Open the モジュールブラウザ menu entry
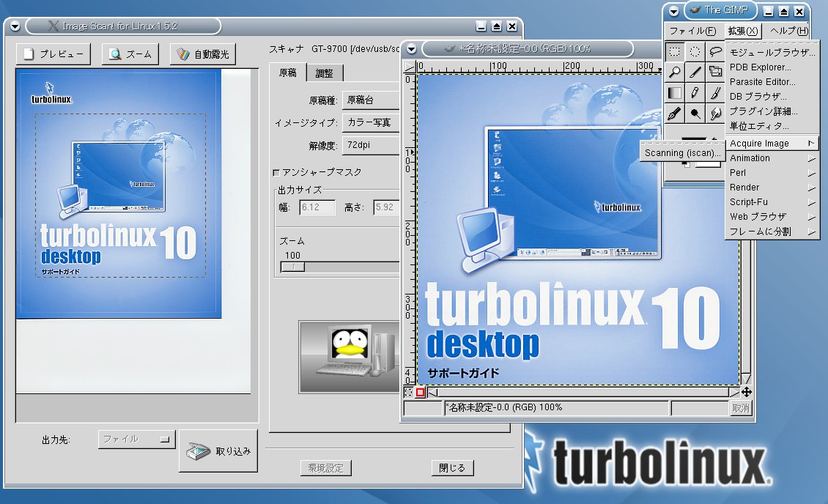 click(x=772, y=53)
